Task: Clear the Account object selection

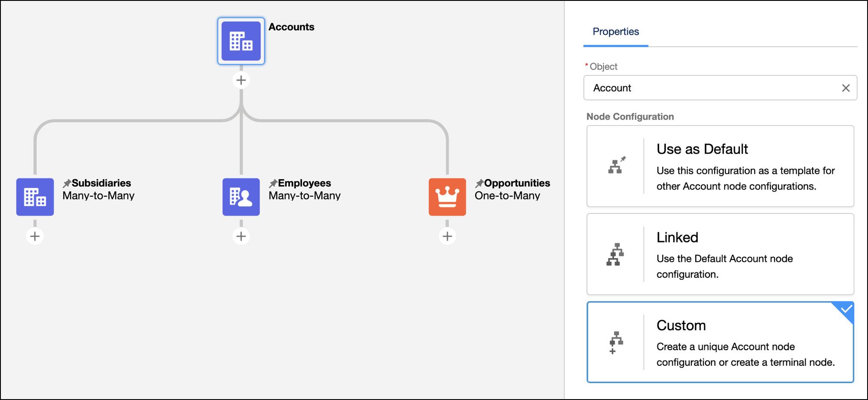Action: point(845,88)
